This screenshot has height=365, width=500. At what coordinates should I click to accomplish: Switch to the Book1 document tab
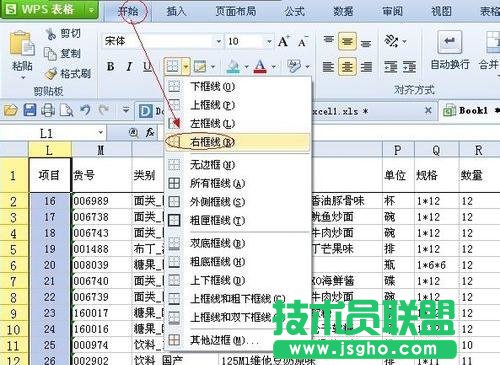[x=471, y=110]
